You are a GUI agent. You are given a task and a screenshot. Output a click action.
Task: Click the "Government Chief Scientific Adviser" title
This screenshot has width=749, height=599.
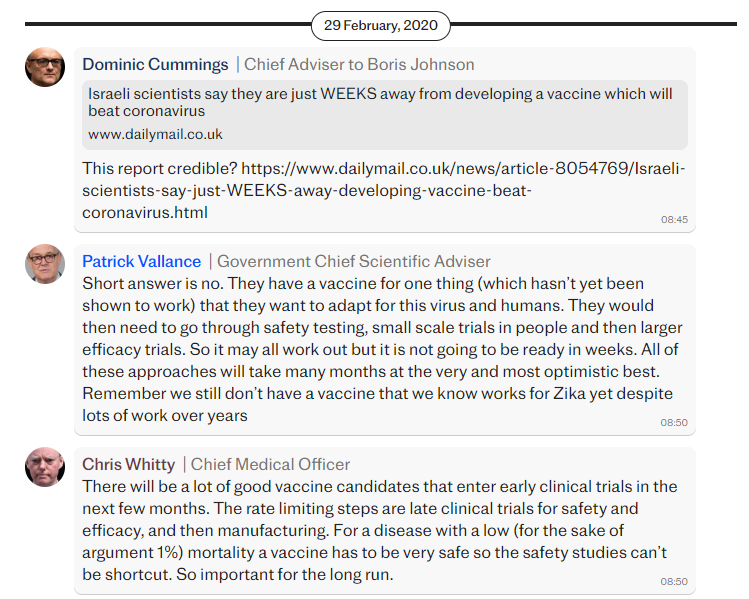point(354,262)
